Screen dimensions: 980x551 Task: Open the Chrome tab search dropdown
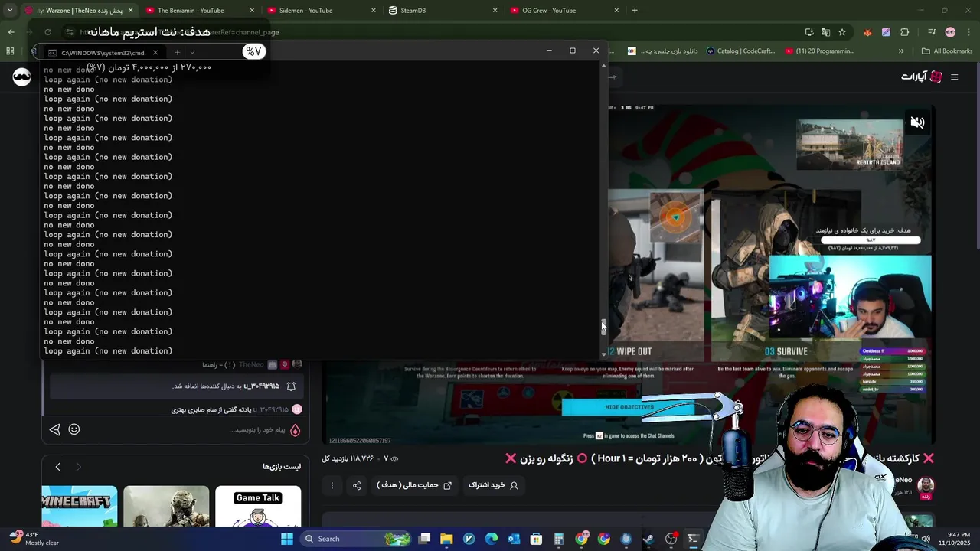pos(10,11)
